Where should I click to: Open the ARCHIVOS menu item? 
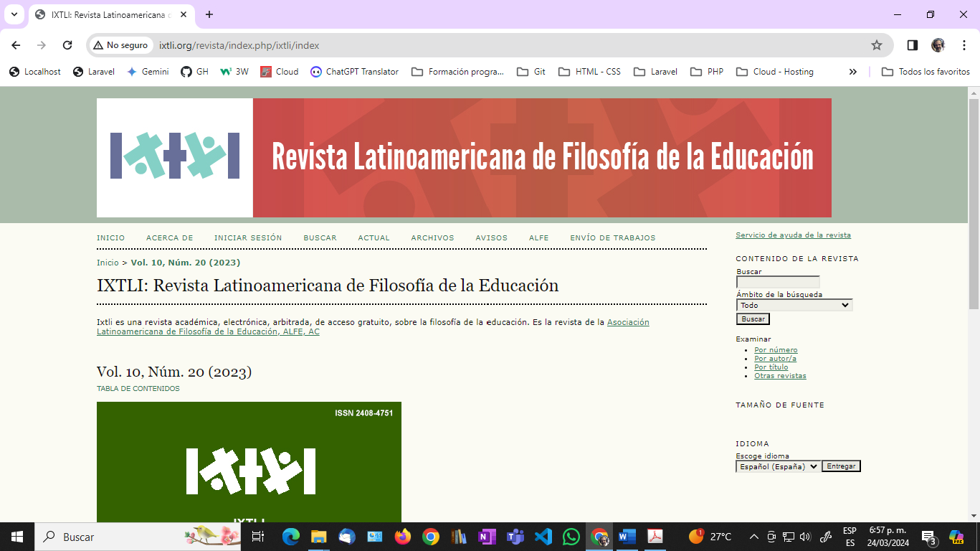(432, 238)
